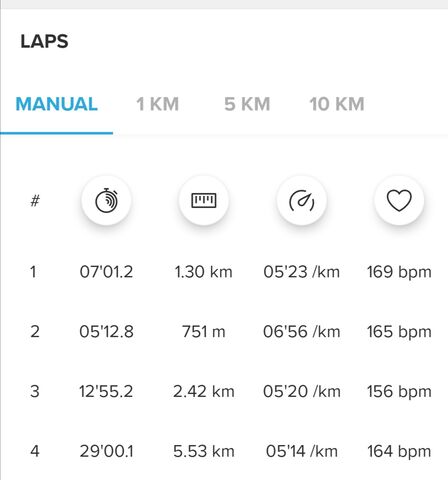Select lap 1 row number
The width and height of the screenshot is (448, 480).
tap(33, 272)
